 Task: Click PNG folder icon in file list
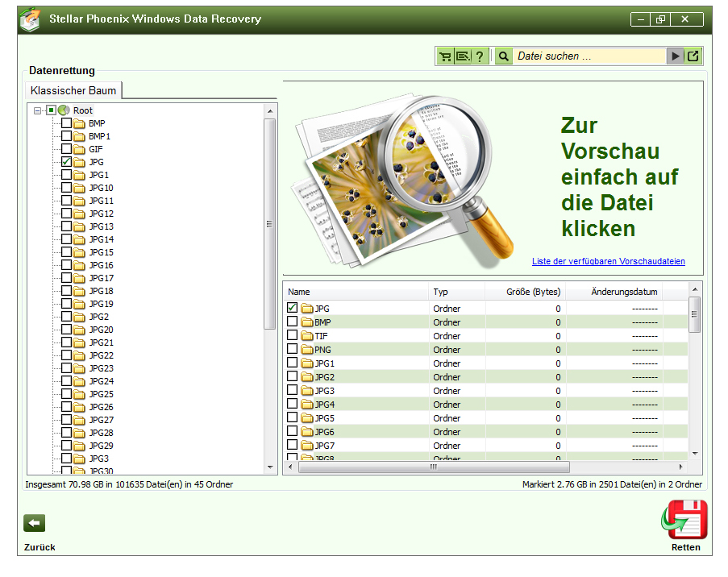(306, 350)
